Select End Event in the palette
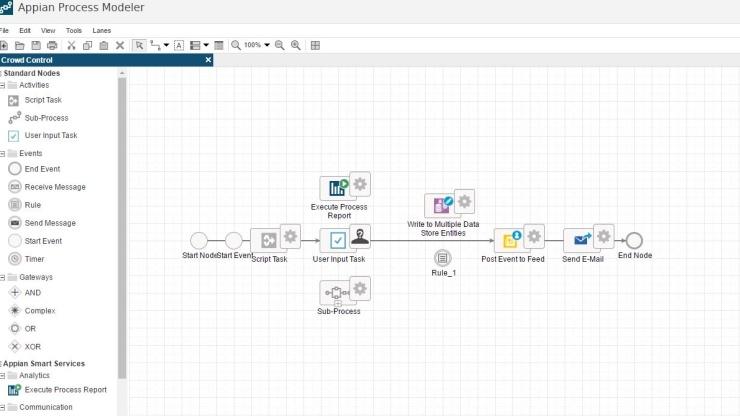The height and width of the screenshot is (416, 740). coord(34,169)
